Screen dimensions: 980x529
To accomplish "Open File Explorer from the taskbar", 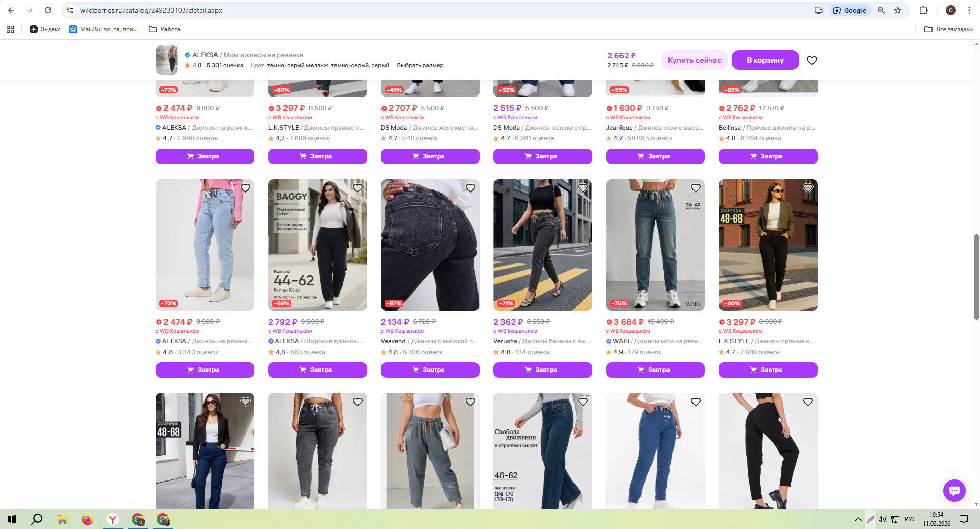I will pyautogui.click(x=62, y=519).
